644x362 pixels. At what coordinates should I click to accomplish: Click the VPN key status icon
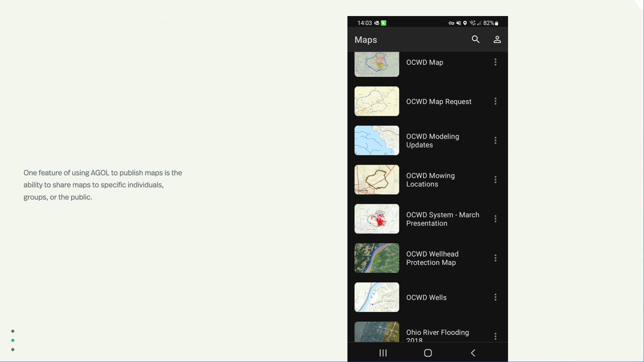[x=451, y=23]
